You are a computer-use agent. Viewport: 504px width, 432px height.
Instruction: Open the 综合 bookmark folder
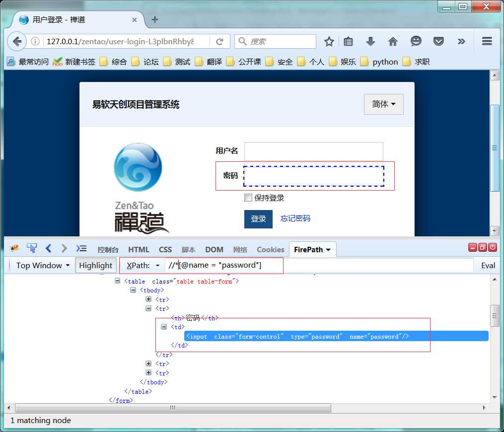pyautogui.click(x=114, y=62)
